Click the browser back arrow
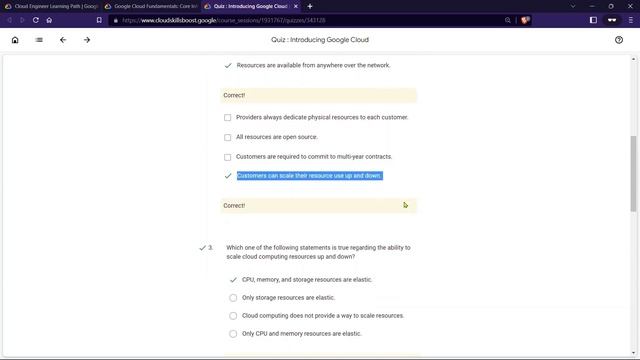 (x=9, y=20)
